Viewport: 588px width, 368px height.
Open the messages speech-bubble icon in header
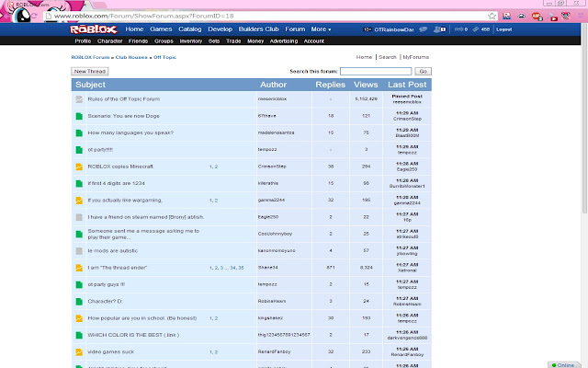423,29
